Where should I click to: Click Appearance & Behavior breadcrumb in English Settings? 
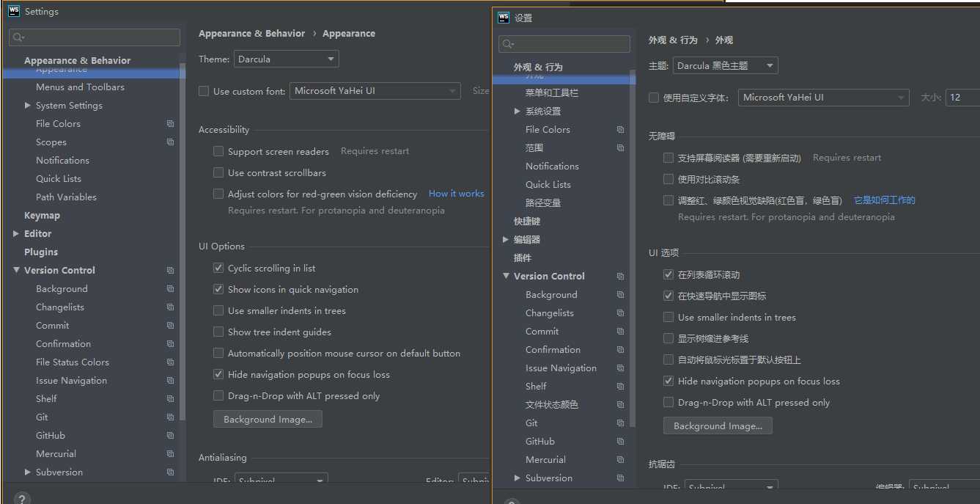[x=251, y=34]
